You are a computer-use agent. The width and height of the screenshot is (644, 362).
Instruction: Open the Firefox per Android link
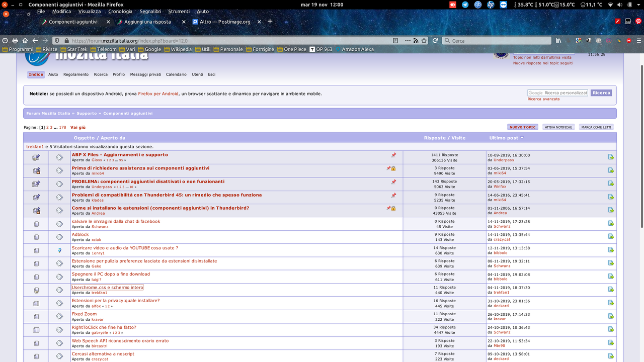pos(158,94)
